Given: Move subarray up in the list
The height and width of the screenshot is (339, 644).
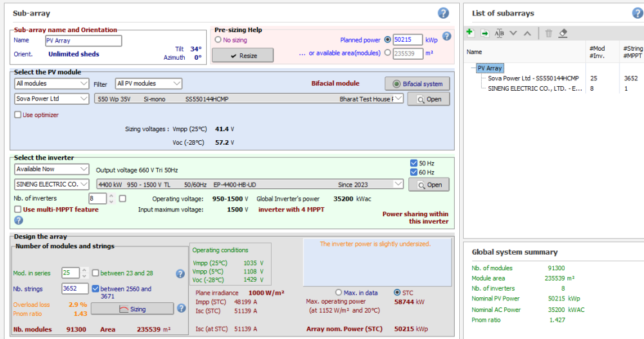Looking at the screenshot, I should click(527, 33).
